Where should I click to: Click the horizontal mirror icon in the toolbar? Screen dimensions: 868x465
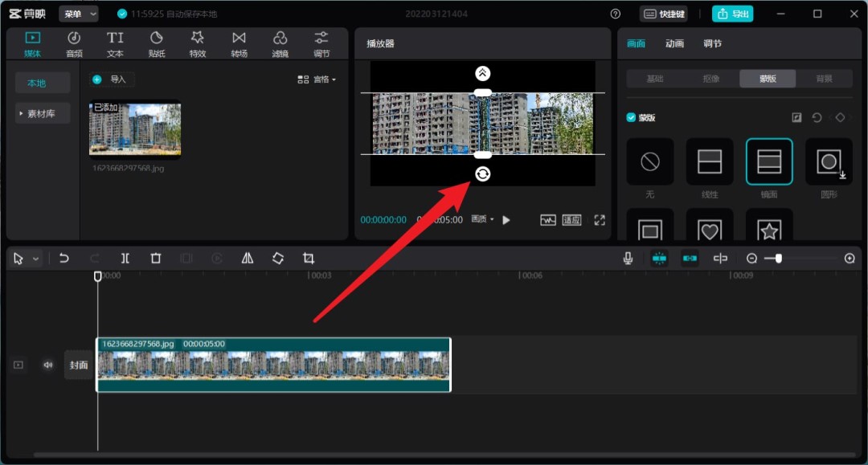[x=247, y=258]
